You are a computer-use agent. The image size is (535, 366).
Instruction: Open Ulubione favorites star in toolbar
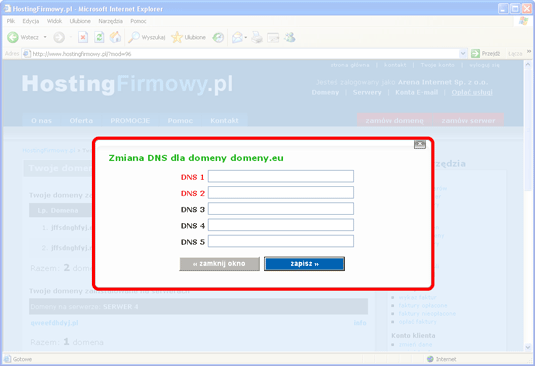click(x=177, y=37)
